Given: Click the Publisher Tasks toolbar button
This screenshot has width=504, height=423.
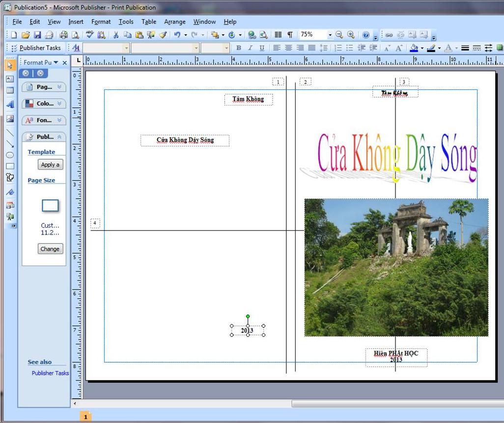Looking at the screenshot, I should click(36, 48).
